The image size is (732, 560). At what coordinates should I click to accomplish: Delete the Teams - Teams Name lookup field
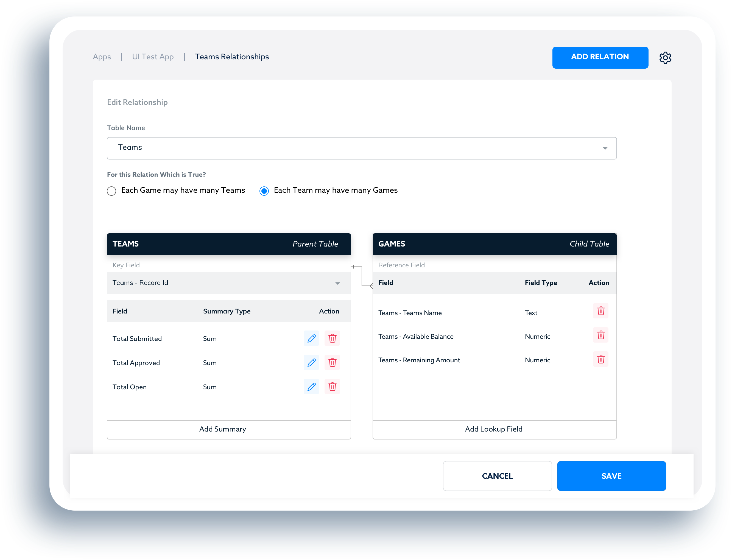pyautogui.click(x=601, y=311)
